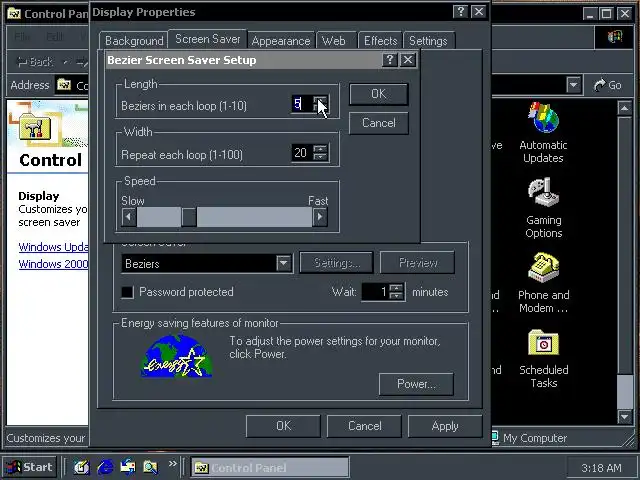The image size is (640, 480).
Task: Select the Screen Saver tab
Action: point(208,39)
